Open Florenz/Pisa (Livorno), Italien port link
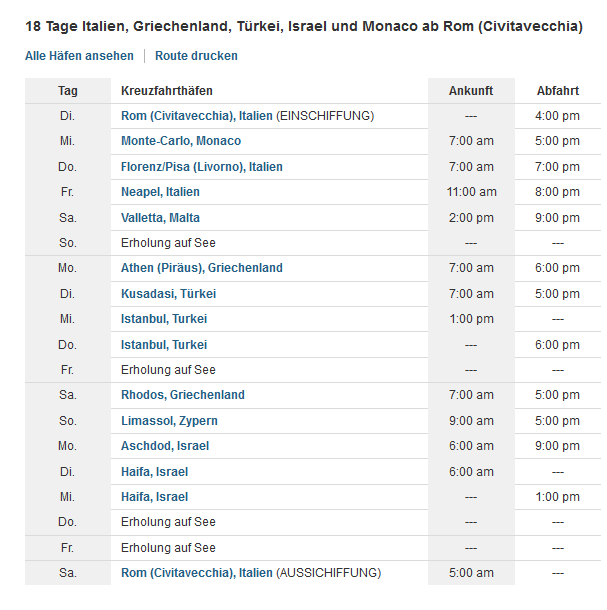The height and width of the screenshot is (610, 607). (202, 167)
